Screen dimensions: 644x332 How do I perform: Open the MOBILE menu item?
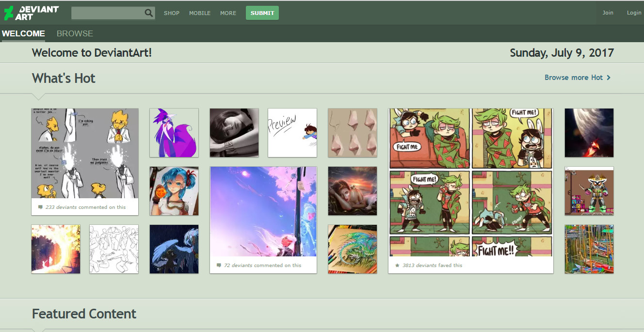click(200, 13)
